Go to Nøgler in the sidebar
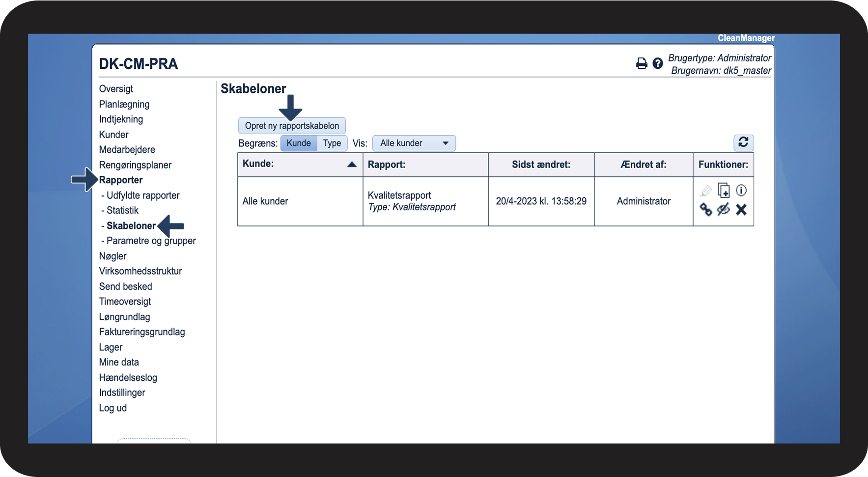Screen dimensions: 868x477 click(113, 256)
